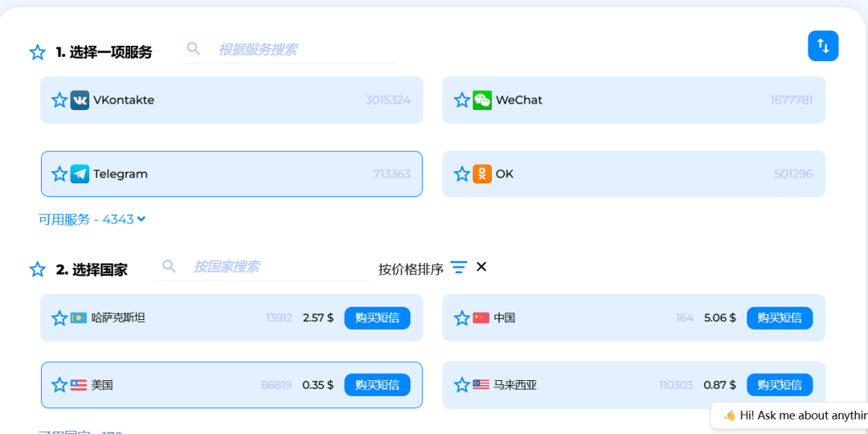Select the VKontakte service name
This screenshot has height=434, width=868.
coord(124,100)
